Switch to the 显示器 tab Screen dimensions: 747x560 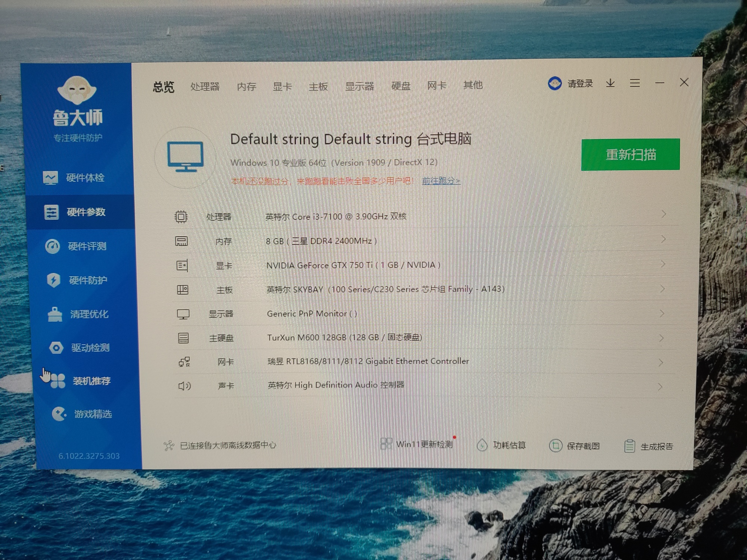pos(359,86)
